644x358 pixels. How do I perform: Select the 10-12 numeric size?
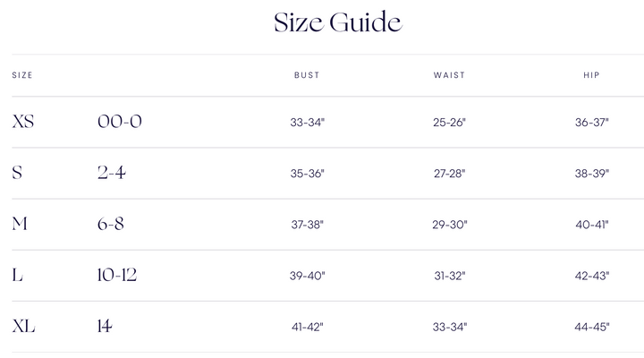(x=116, y=275)
